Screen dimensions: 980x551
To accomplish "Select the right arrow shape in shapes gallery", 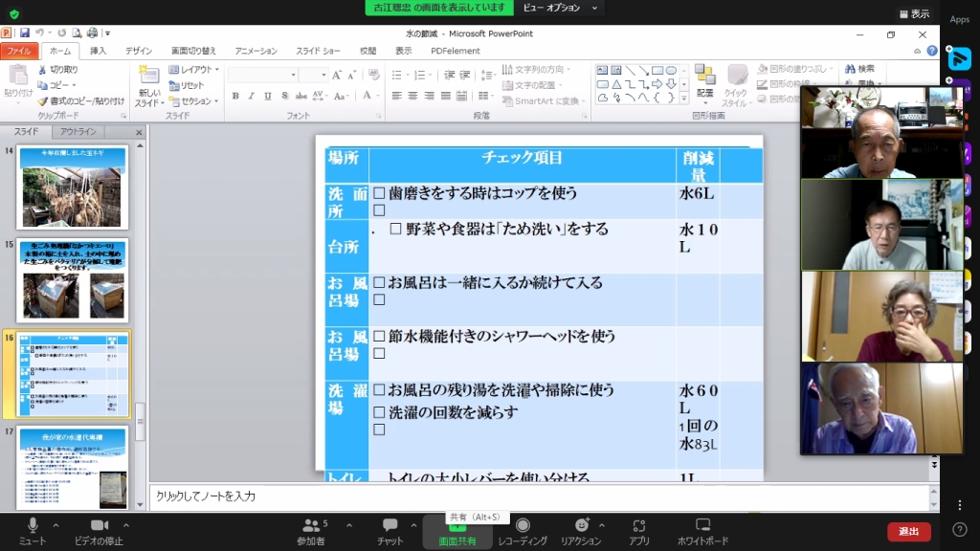I will coord(657,84).
